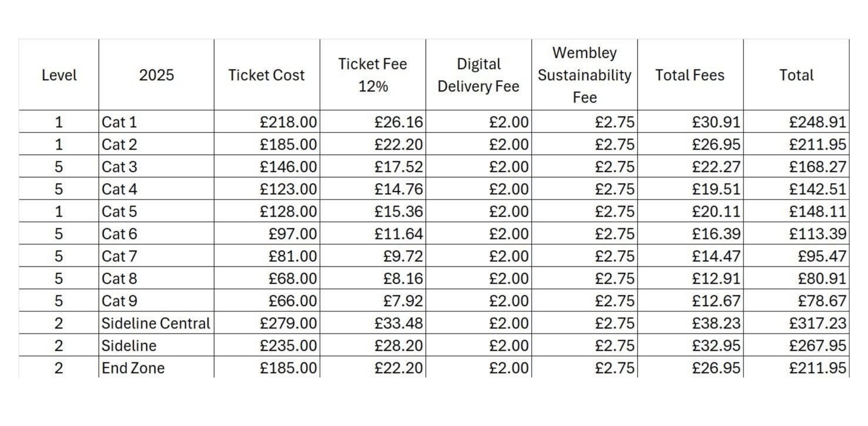Select the "Wembley Sustainability Fee" header cell
Image resolution: width=868 pixels, height=426 pixels.
point(584,75)
